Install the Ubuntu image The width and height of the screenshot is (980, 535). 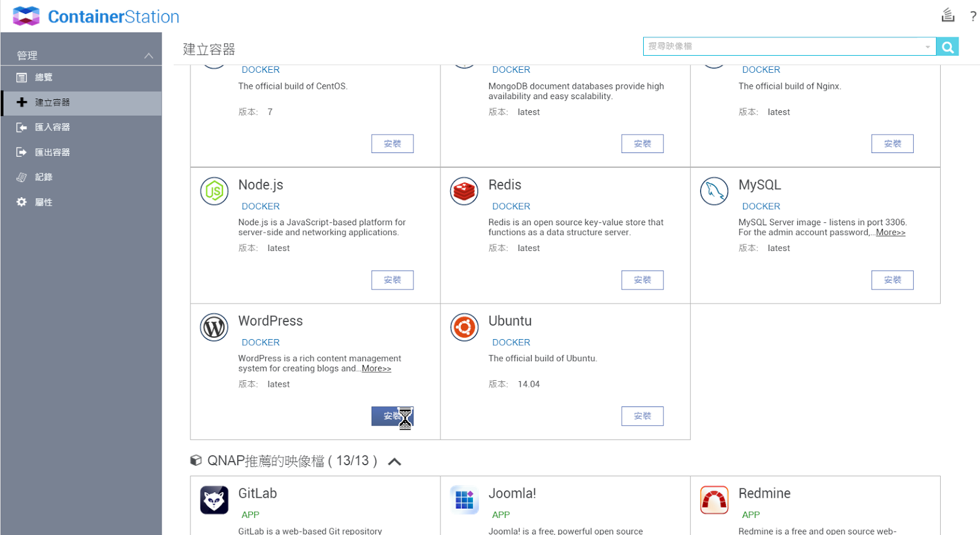(643, 416)
